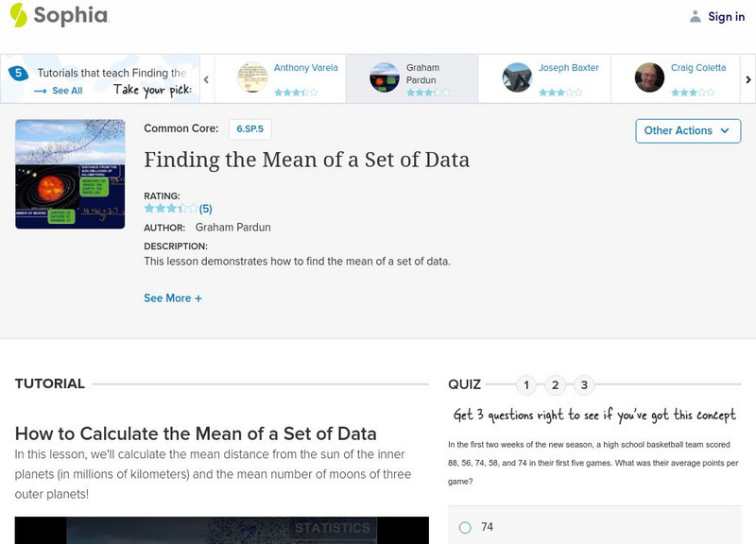Click the Sophia logo icon

click(18, 15)
